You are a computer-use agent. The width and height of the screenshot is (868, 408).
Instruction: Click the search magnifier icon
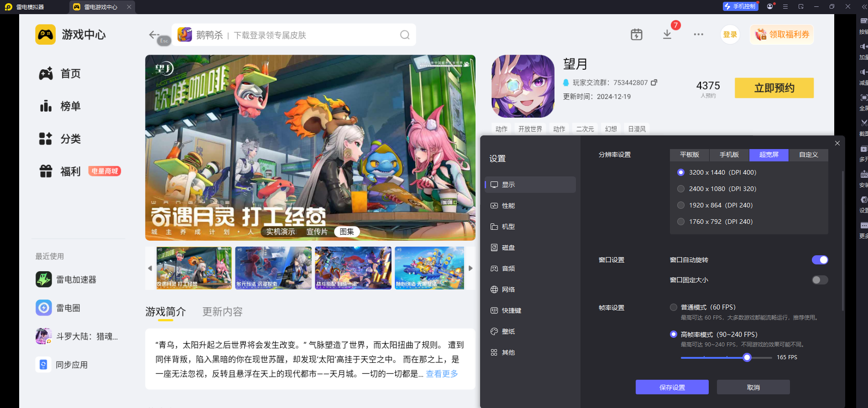[405, 35]
